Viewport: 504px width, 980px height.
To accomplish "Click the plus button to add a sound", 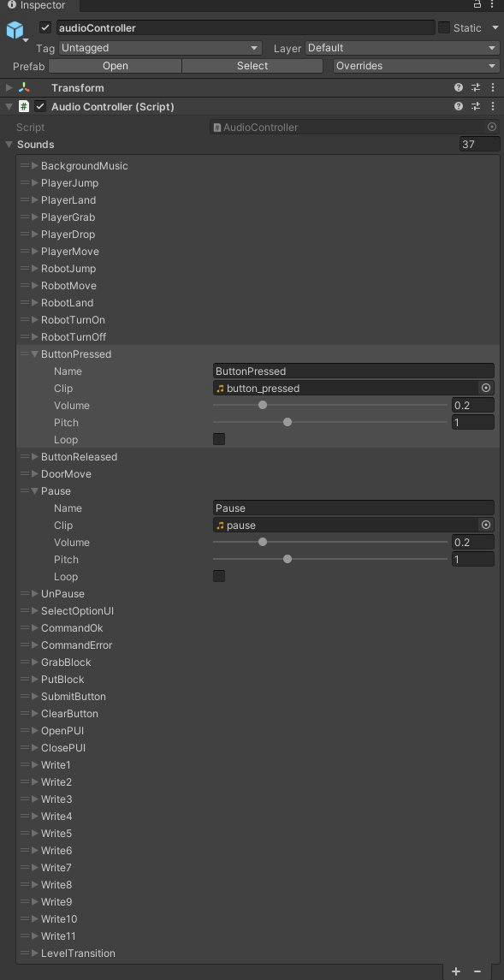I will pyautogui.click(x=456, y=971).
